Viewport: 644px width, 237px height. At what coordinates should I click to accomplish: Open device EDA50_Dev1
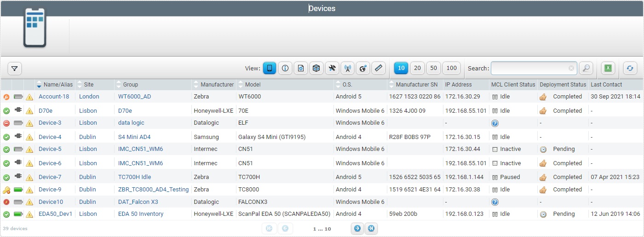pos(56,214)
